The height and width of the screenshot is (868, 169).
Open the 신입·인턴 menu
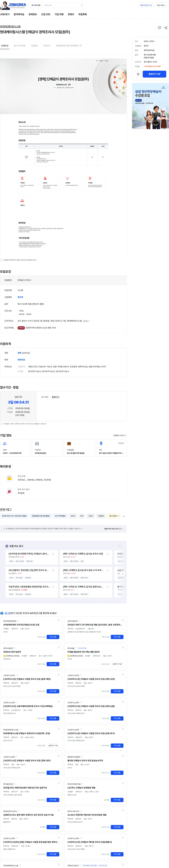[x=46, y=15]
